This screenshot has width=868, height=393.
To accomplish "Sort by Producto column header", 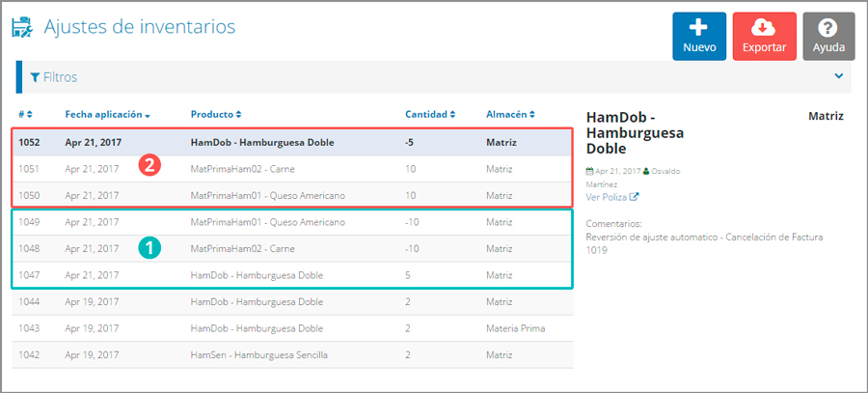I will [216, 114].
